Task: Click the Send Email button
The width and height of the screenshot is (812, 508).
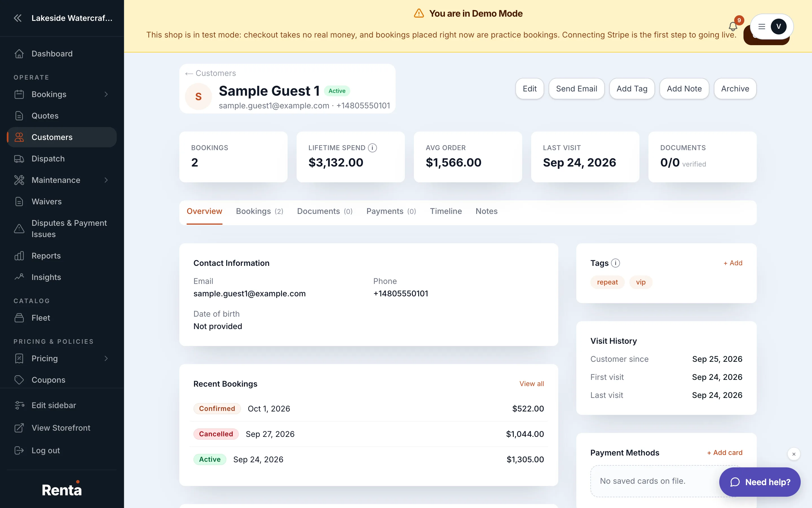Action: 577,89
